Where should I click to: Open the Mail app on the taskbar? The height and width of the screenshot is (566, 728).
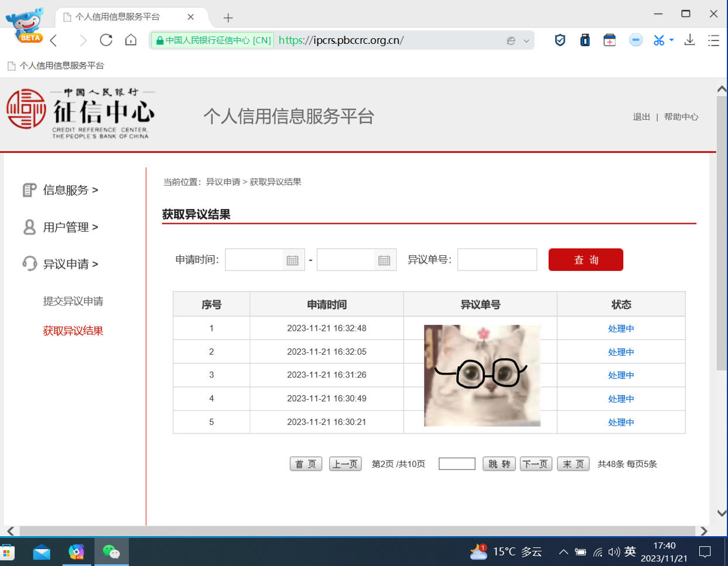(42, 552)
